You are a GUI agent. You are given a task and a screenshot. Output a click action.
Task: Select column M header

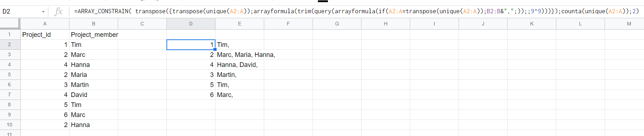click(x=624, y=24)
